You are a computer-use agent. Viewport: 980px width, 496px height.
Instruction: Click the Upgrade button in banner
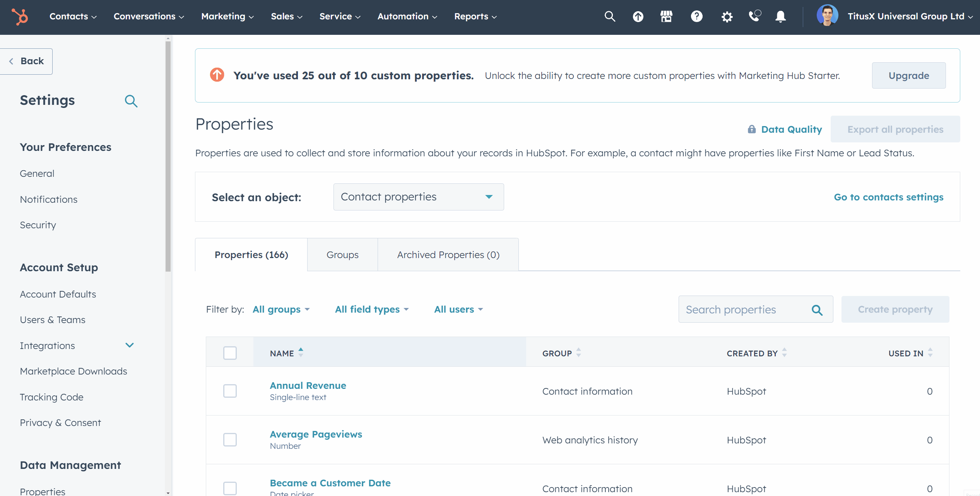point(908,75)
